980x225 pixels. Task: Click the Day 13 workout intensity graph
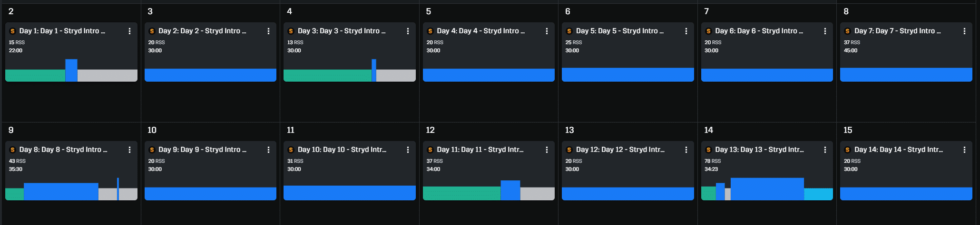[767, 189]
